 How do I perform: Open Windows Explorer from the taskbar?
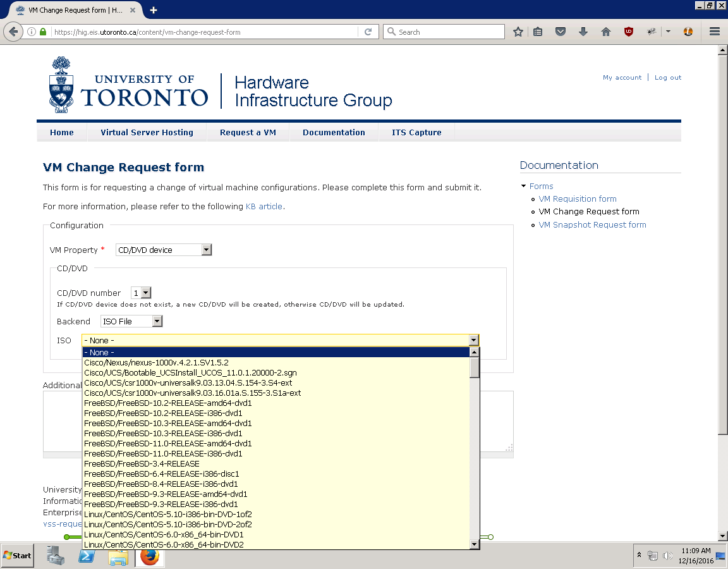[x=118, y=556]
